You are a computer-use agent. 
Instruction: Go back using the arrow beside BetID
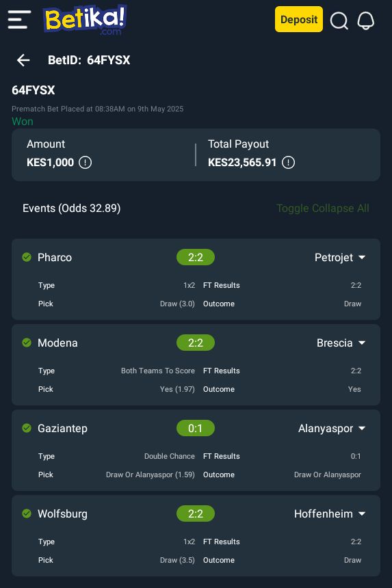pos(23,60)
